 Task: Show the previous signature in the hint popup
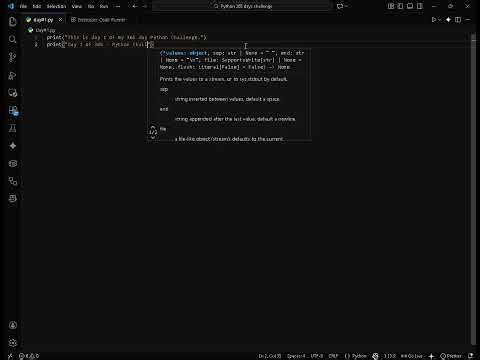(x=153, y=127)
